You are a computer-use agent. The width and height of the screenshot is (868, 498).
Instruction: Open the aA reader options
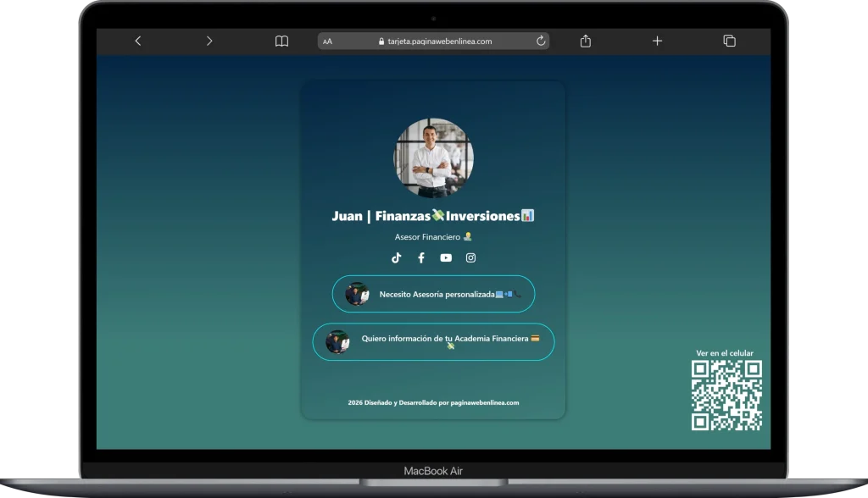328,41
